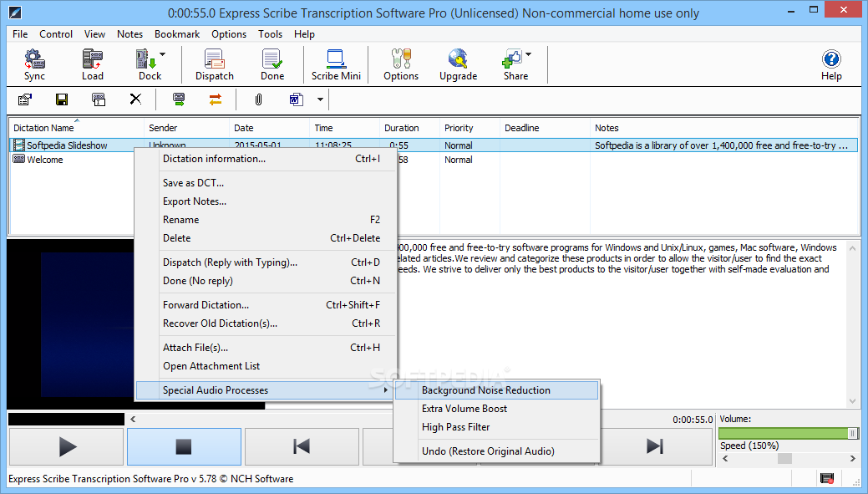Viewport: 868px width, 494px height.
Task: Click the Stop button
Action: tap(184, 446)
